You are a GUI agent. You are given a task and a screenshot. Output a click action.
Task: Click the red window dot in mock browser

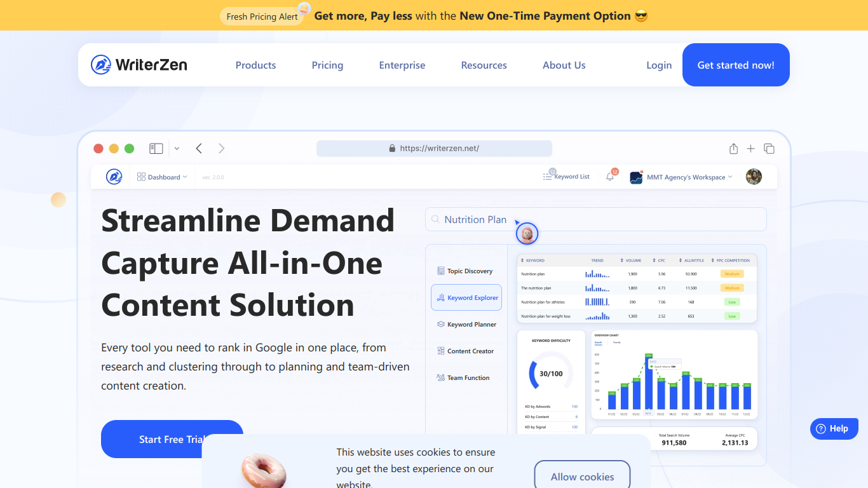click(98, 149)
